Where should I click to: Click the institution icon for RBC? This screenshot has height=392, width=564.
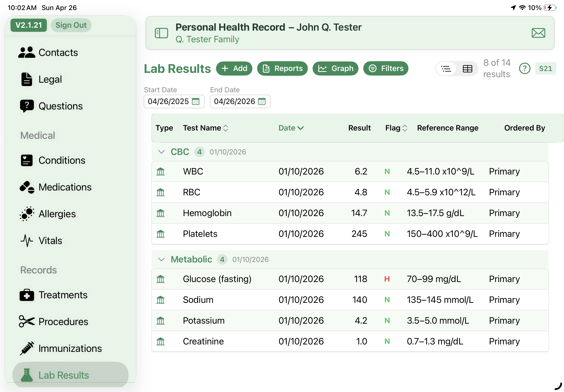click(x=160, y=192)
